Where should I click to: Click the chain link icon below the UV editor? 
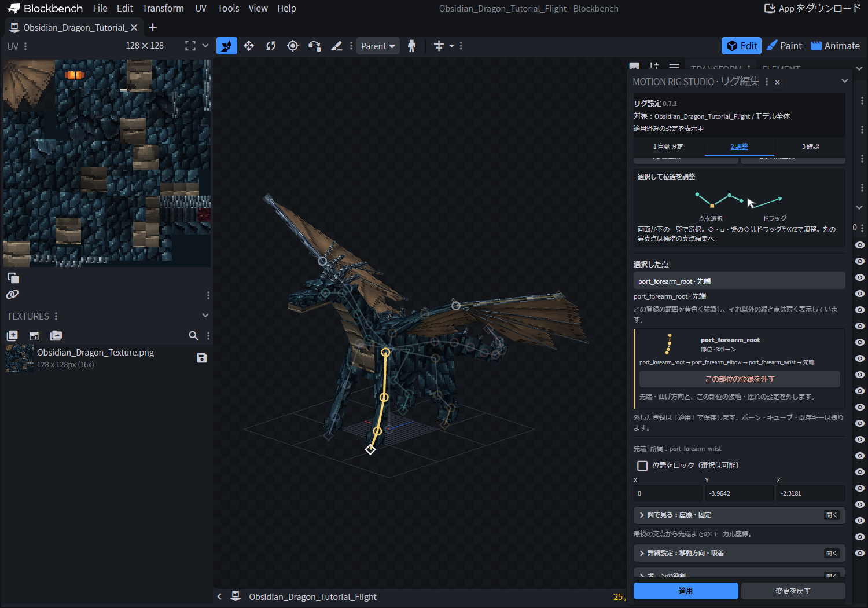point(12,294)
